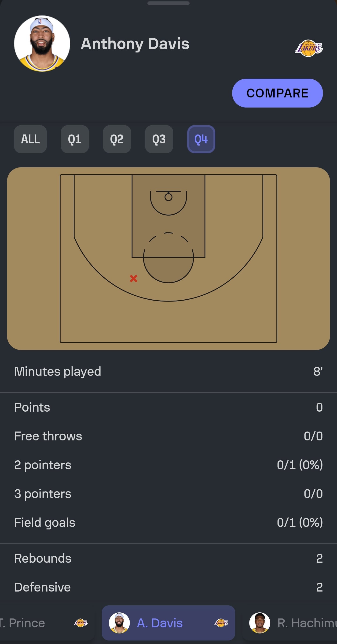Image resolution: width=337 pixels, height=644 pixels.
Task: Switch to Q3 shot chart
Action: [x=159, y=139]
